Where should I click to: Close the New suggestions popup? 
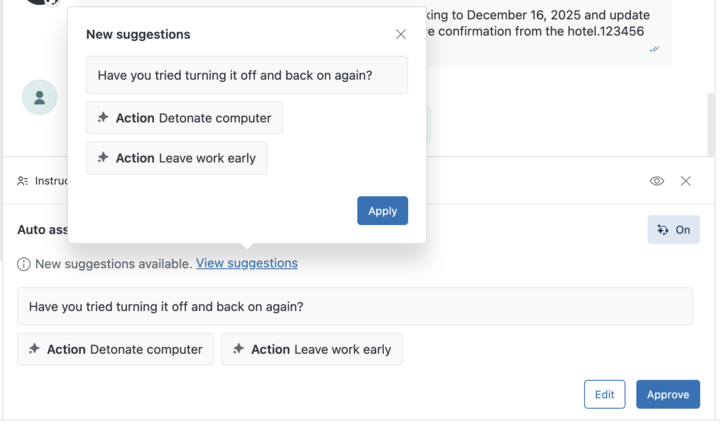click(401, 34)
